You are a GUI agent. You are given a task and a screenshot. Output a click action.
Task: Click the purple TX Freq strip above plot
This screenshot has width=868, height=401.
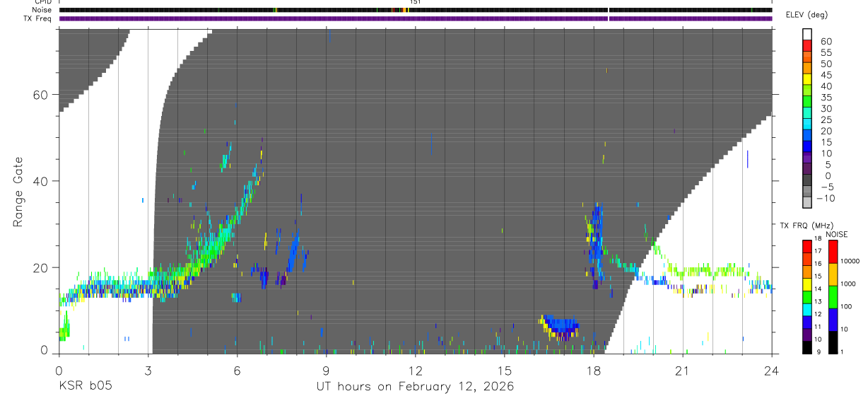(415, 18)
